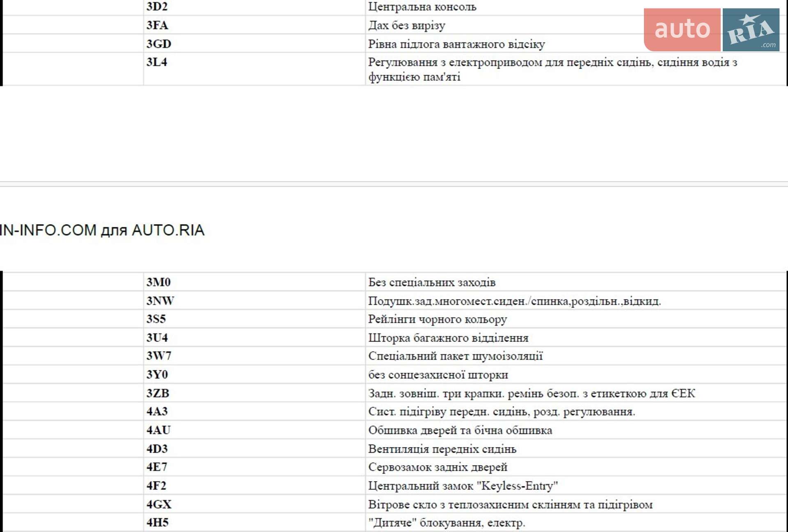
Task: Click code 3S5
Action: pyautogui.click(x=156, y=319)
